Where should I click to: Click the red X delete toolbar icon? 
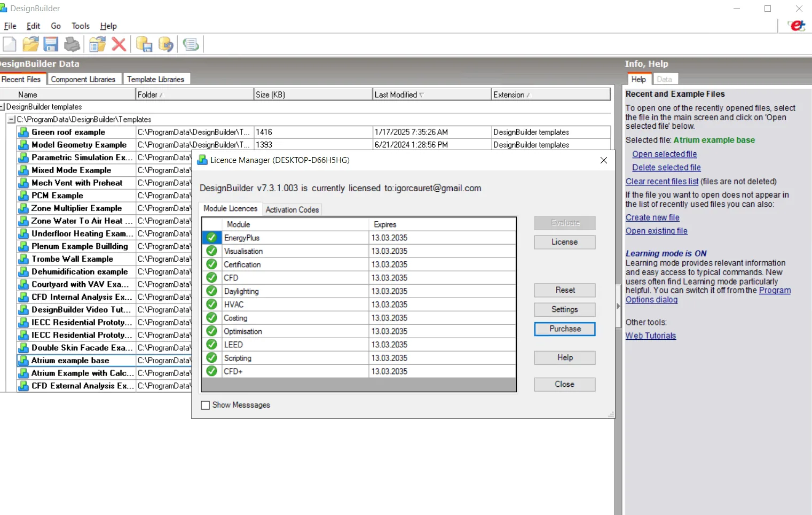(119, 44)
